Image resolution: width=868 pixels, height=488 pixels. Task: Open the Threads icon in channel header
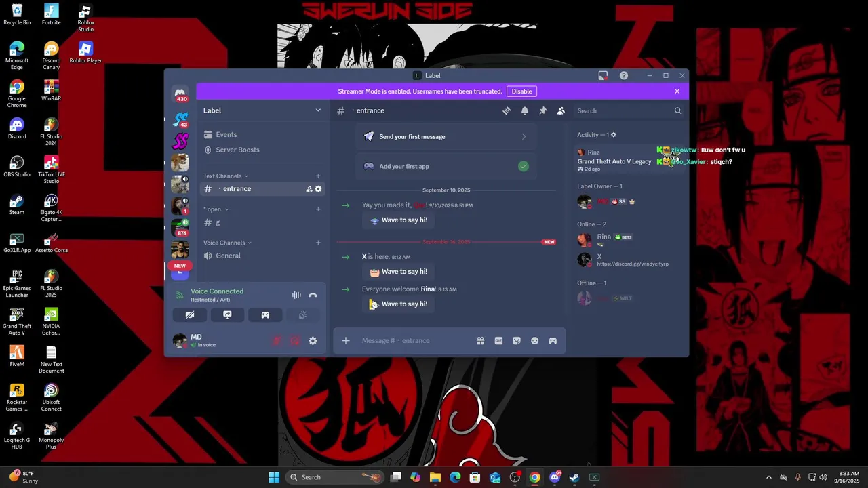(x=507, y=110)
